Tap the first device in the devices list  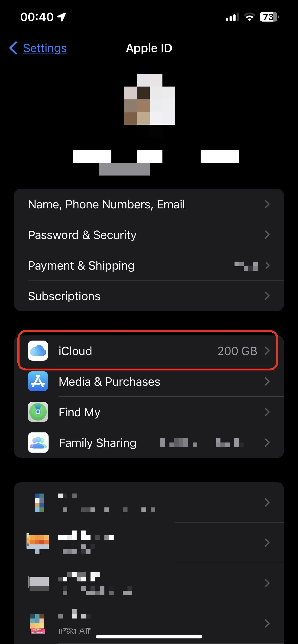tap(149, 503)
